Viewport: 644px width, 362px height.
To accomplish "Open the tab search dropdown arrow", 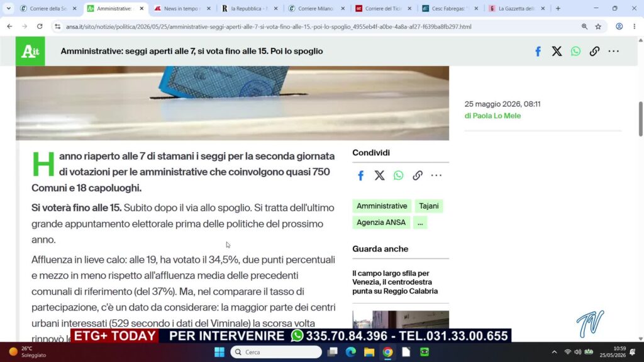I will [x=9, y=8].
